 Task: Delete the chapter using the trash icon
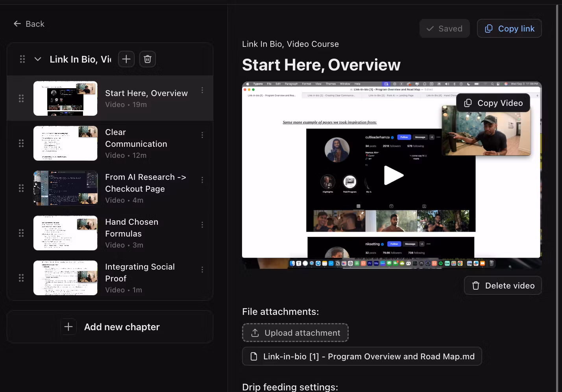(x=147, y=59)
